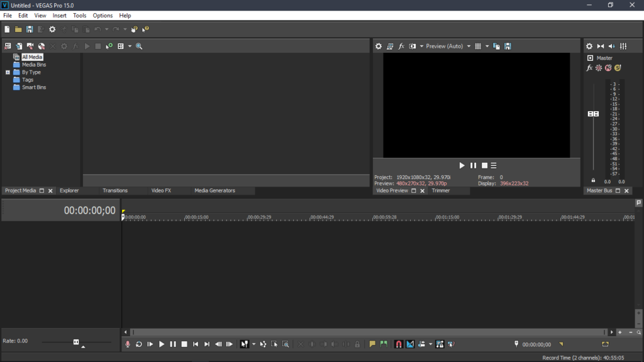
Task: Open the Preview (Auto) quality dropdown
Action: click(x=468, y=46)
